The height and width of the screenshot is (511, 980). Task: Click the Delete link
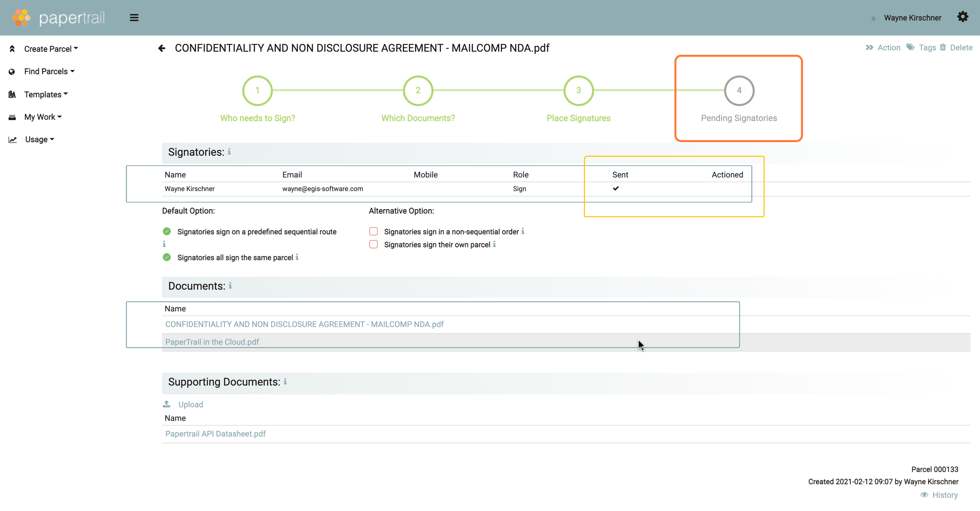pos(961,48)
